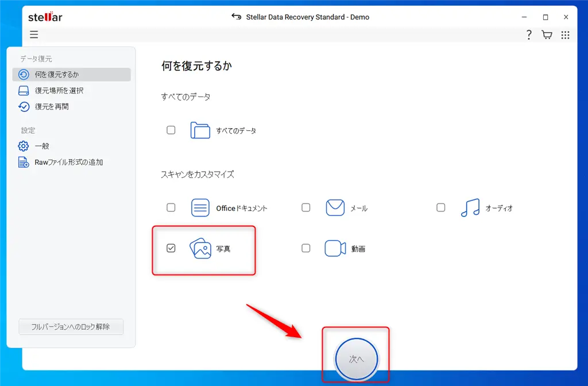Select the Video camera icon
The width and height of the screenshot is (588, 386).
pos(335,248)
